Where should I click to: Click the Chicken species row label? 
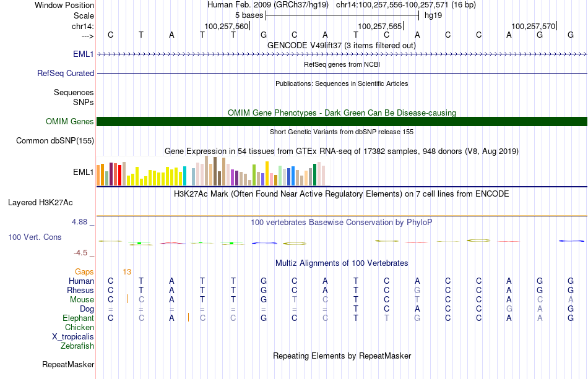point(79,327)
